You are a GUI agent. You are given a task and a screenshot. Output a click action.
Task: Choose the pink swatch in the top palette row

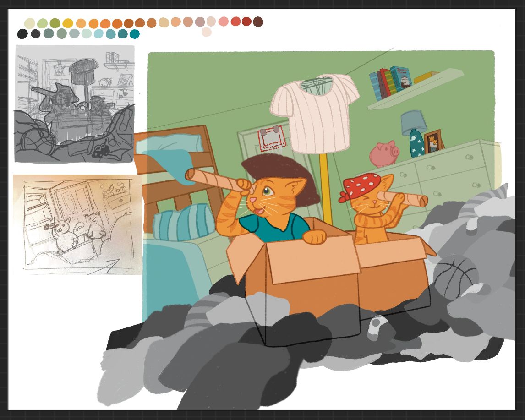[224, 22]
